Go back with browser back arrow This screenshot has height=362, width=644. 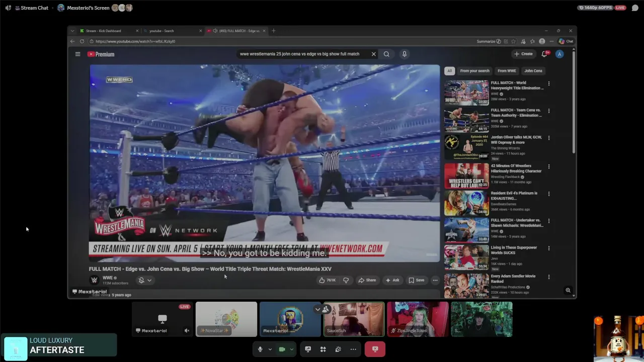point(72,41)
